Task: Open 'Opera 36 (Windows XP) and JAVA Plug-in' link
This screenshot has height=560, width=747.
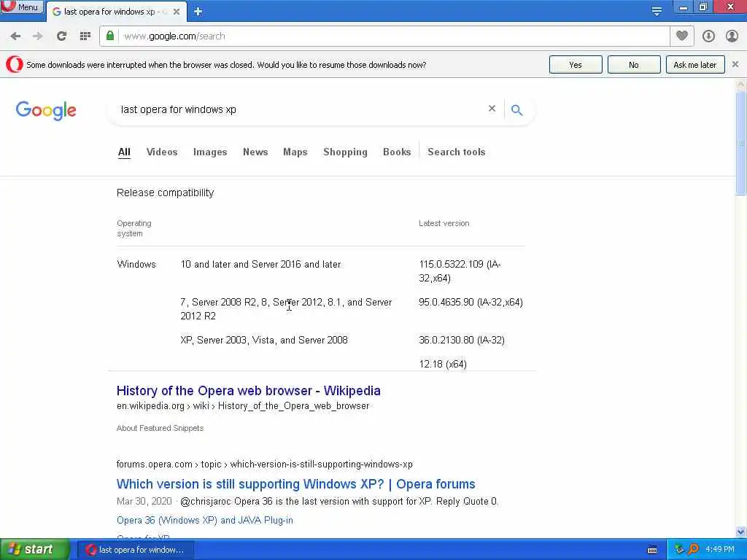Action: click(205, 521)
